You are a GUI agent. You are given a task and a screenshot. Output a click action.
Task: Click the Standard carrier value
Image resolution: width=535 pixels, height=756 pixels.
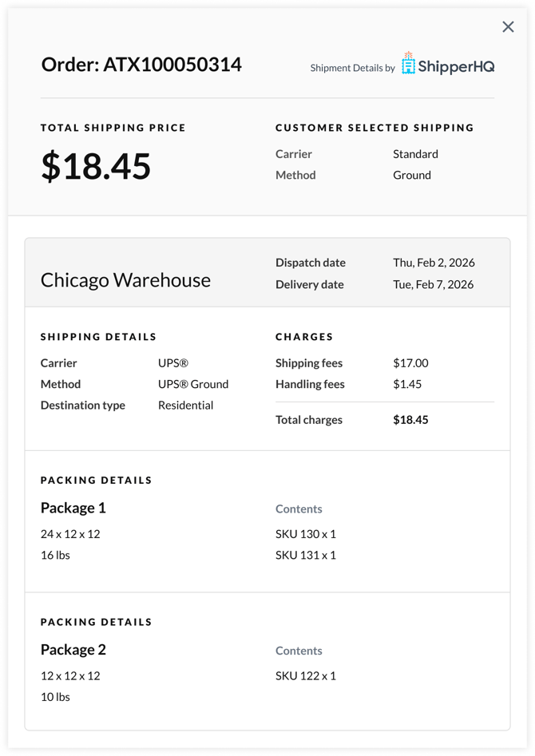point(414,153)
